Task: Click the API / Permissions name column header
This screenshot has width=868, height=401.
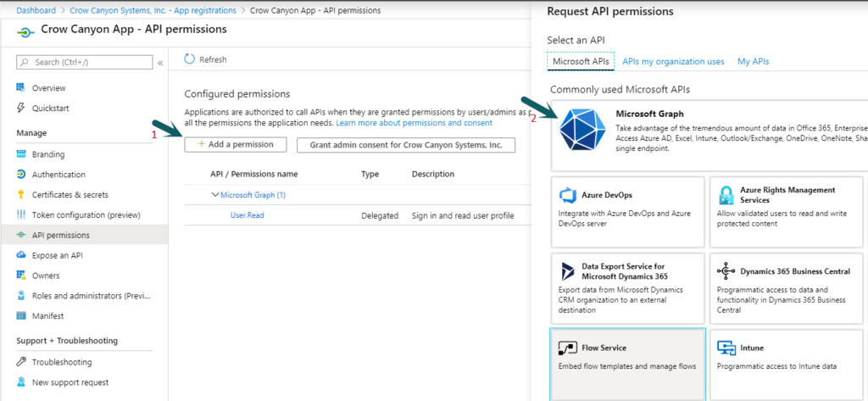Action: tap(254, 174)
